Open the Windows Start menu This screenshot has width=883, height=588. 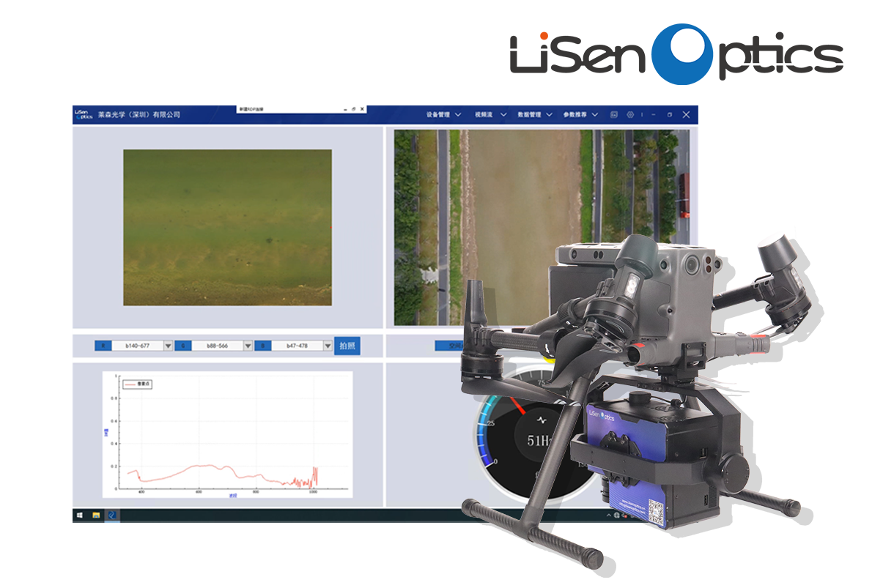[x=78, y=516]
